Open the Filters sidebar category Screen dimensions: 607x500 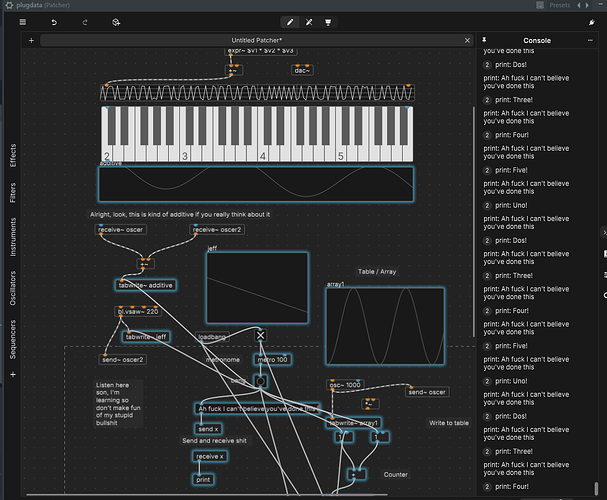(x=13, y=193)
